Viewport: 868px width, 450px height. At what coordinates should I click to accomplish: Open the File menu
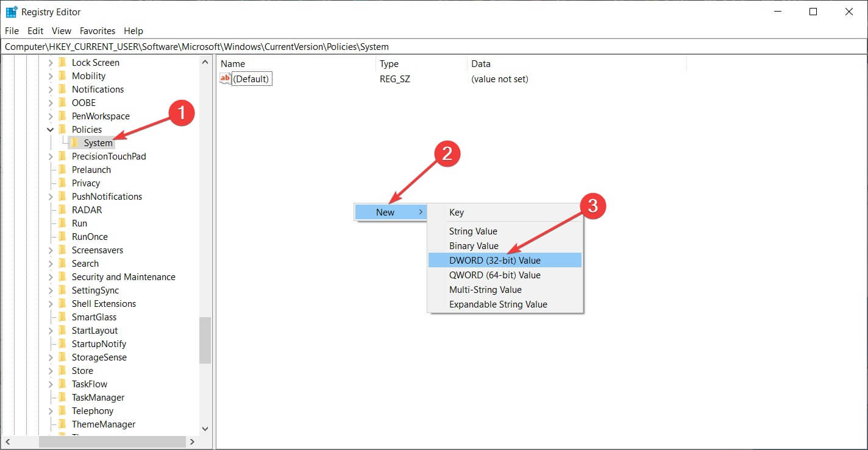pyautogui.click(x=12, y=30)
